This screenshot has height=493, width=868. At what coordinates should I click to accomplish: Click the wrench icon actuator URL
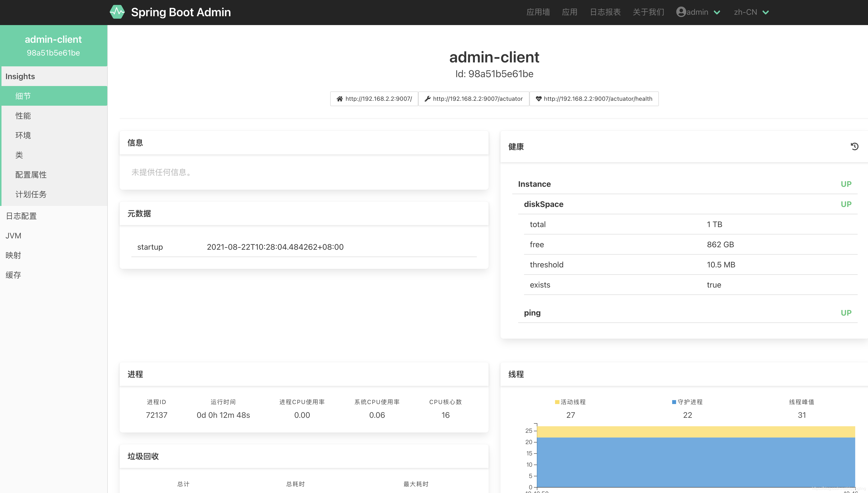[473, 99]
